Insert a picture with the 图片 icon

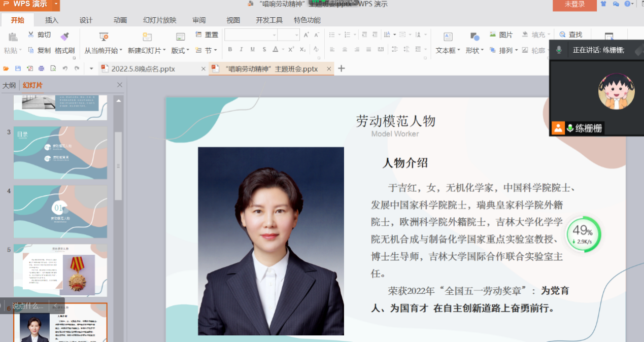point(492,35)
